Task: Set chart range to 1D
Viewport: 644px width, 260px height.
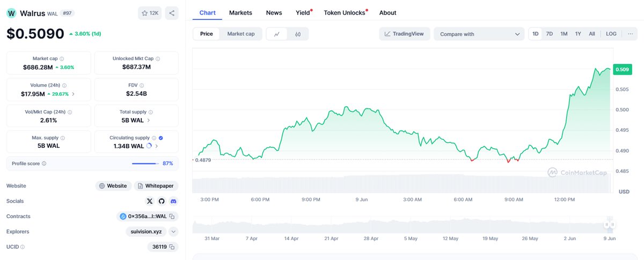Action: coord(536,34)
